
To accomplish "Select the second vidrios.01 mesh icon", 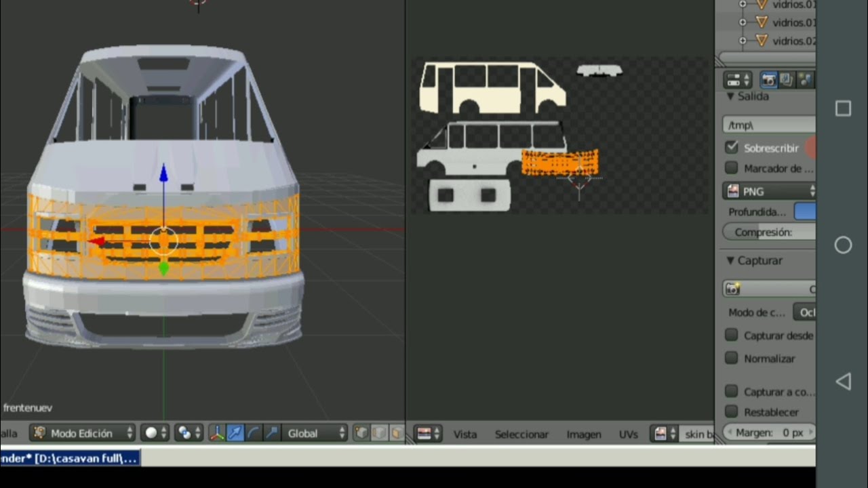I will pyautogui.click(x=762, y=22).
